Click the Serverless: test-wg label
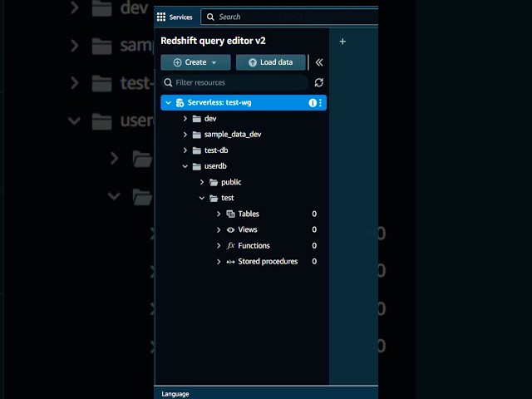This screenshot has height=399, width=532. point(219,102)
